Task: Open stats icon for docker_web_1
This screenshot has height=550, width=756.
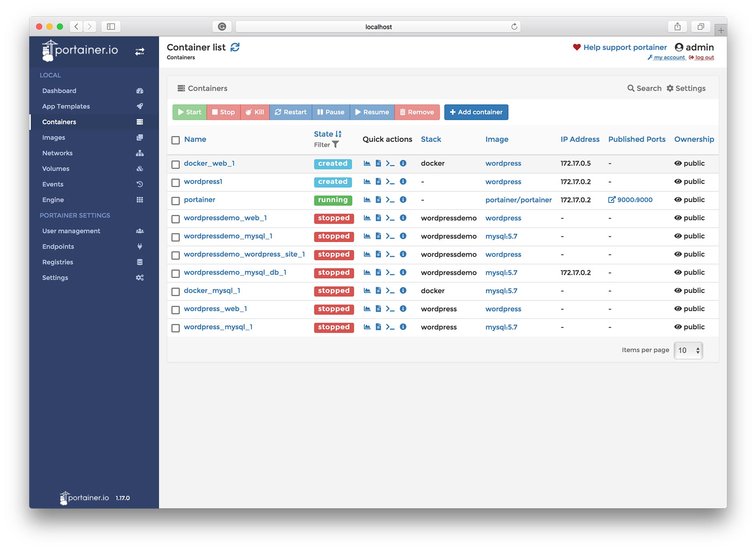Action: [x=367, y=163]
